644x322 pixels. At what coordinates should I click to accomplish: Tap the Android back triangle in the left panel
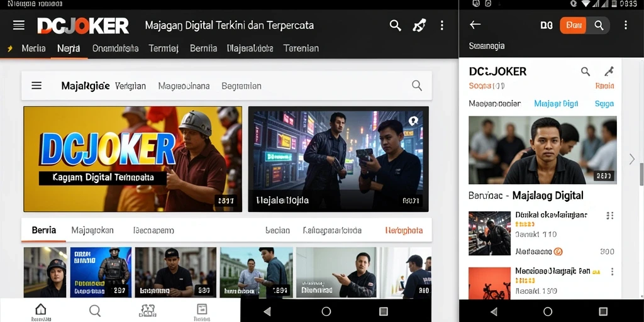[x=267, y=311]
